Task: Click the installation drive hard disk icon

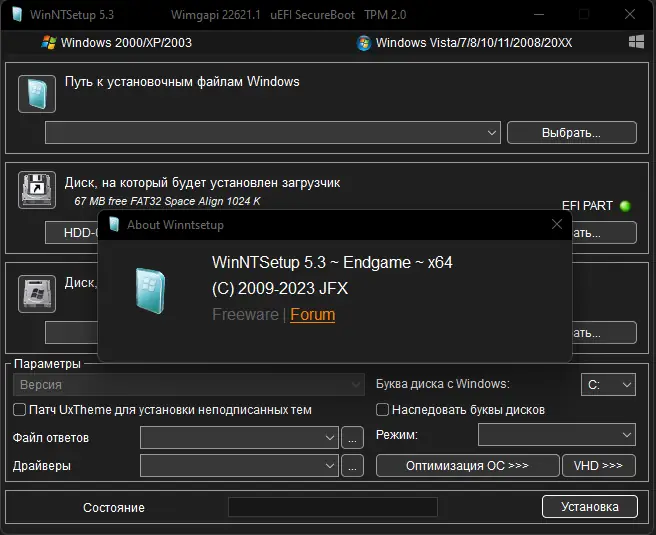Action: 37,294
